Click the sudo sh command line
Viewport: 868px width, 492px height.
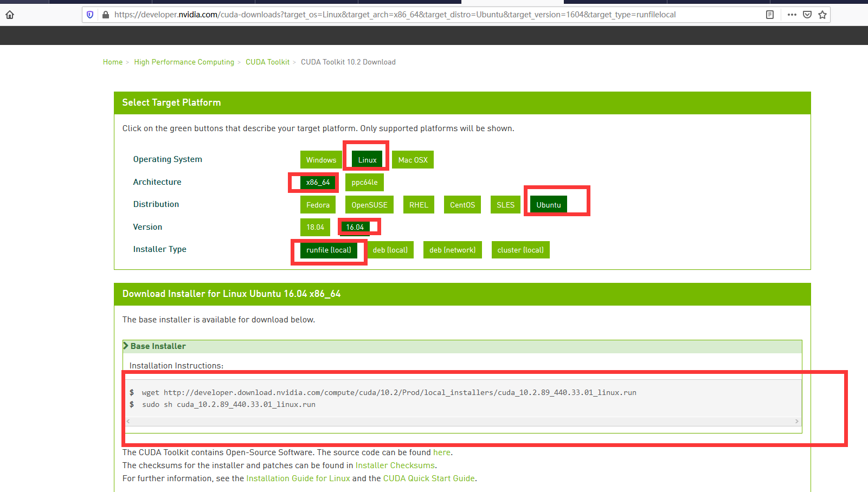tap(228, 404)
